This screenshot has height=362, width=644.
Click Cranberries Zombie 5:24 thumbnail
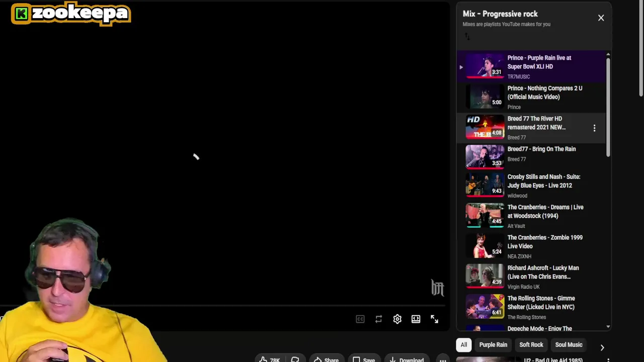tap(485, 245)
